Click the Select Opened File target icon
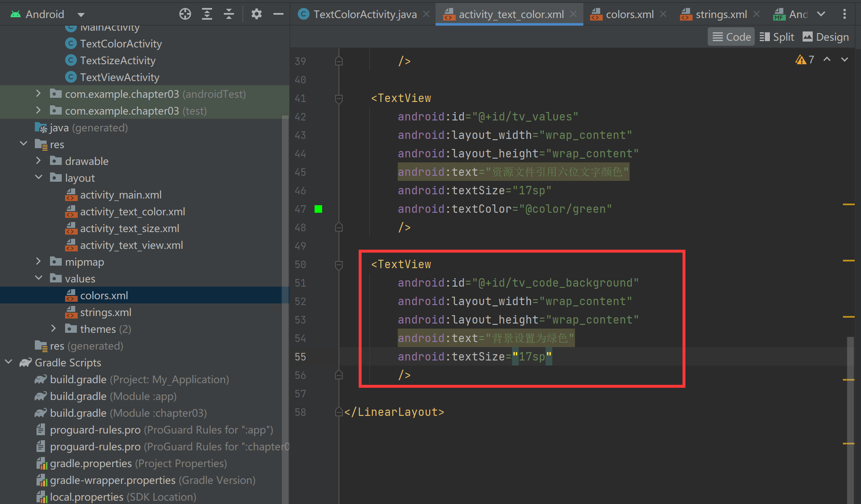The height and width of the screenshot is (504, 861). (185, 14)
